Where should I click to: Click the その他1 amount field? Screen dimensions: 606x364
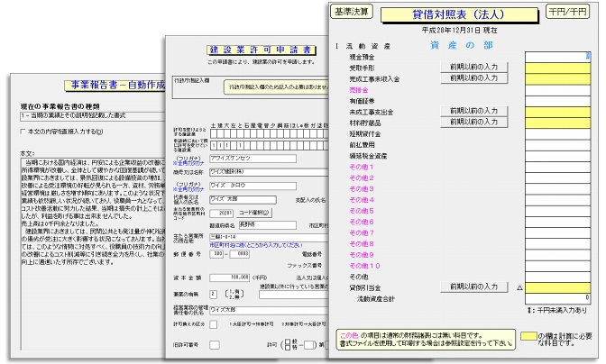(x=557, y=167)
